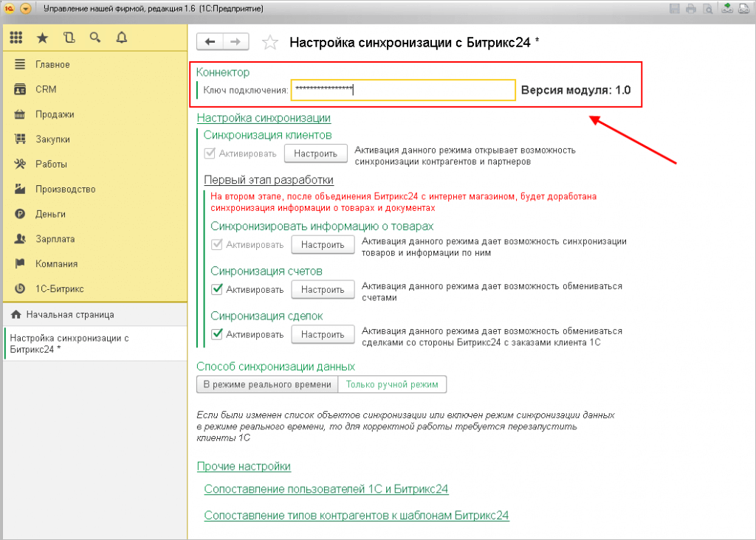Click Настроить for Синронизация сделок
Image resolution: width=756 pixels, height=540 pixels.
click(323, 334)
